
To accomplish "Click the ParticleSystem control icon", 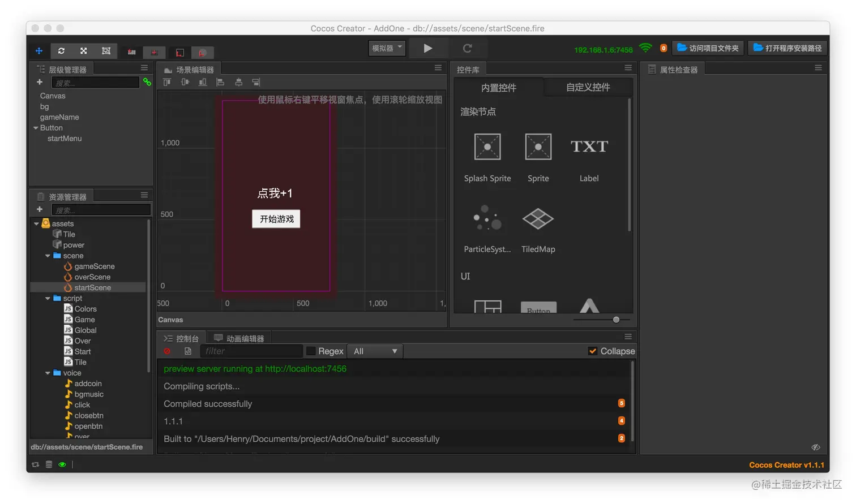I will tap(486, 218).
